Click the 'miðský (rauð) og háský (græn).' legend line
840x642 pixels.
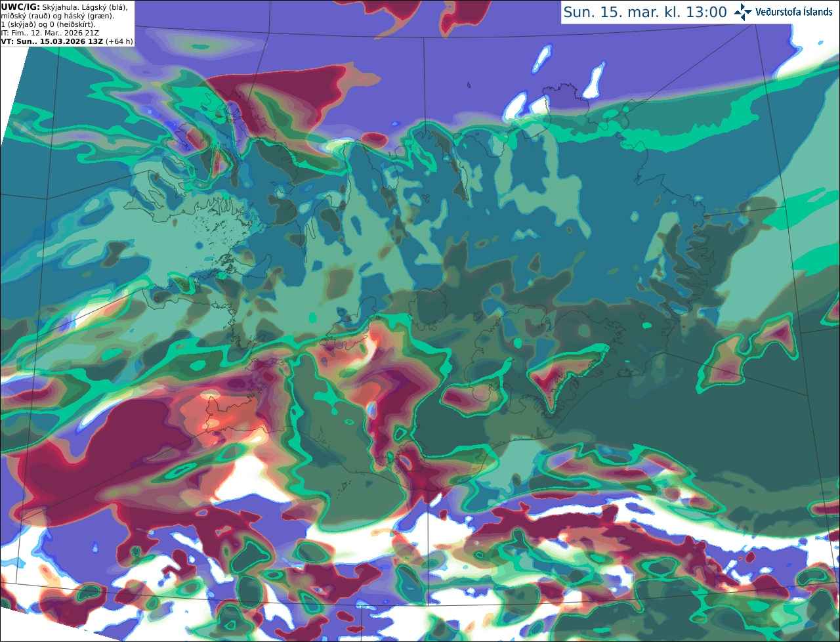pos(57,16)
